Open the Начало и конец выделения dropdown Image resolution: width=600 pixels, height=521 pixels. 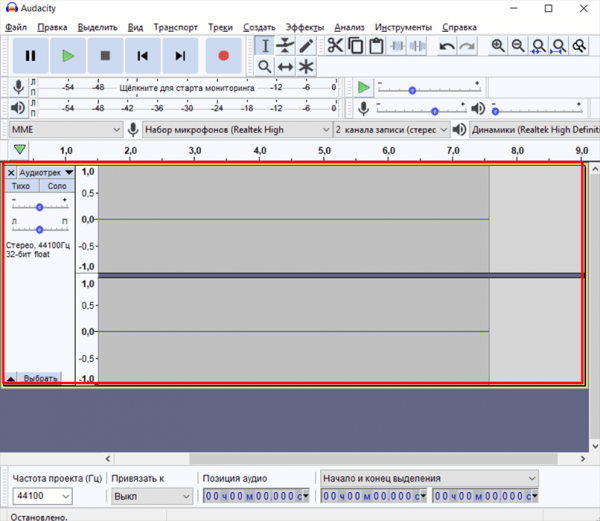coord(429,478)
